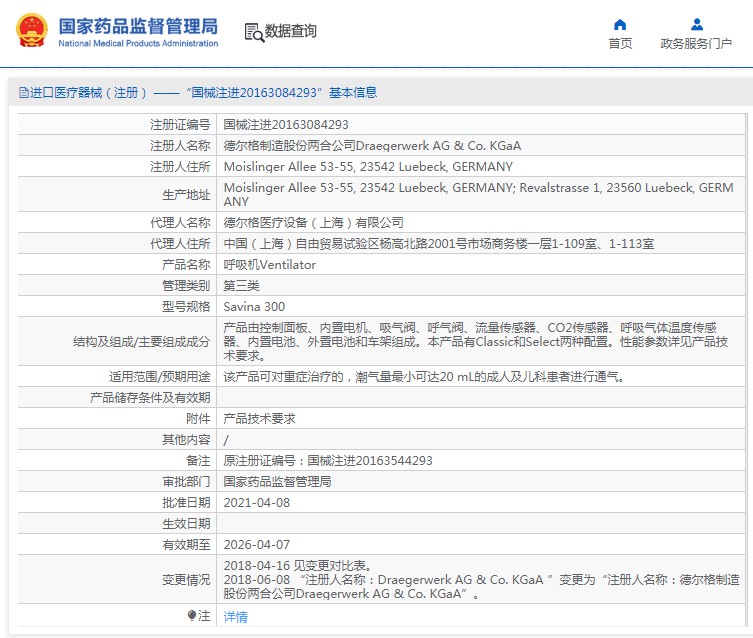Click the bullet icon beside 注
753x638 pixels.
click(192, 616)
